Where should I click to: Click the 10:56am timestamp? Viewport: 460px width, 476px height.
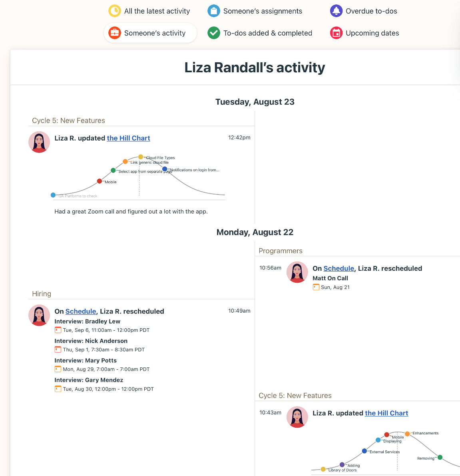tap(271, 268)
